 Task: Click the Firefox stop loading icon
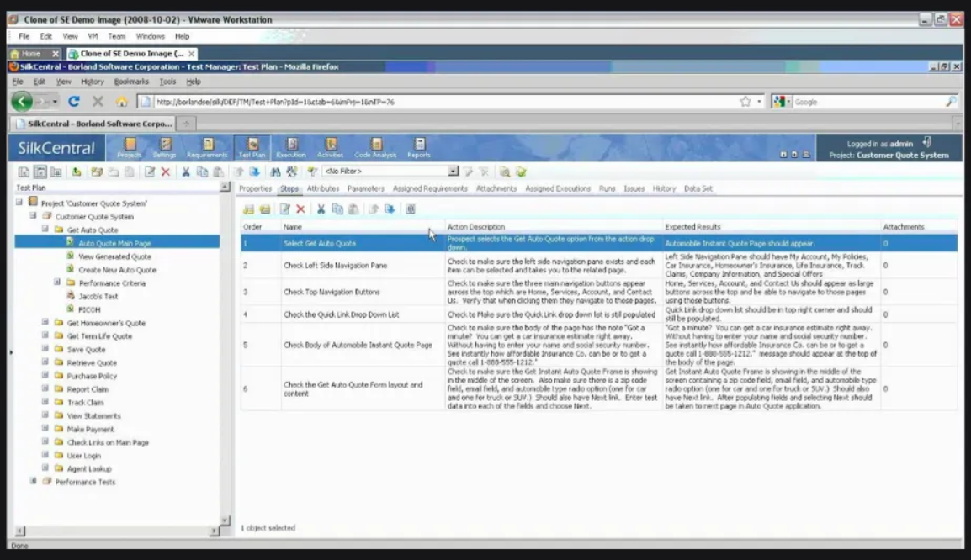98,102
